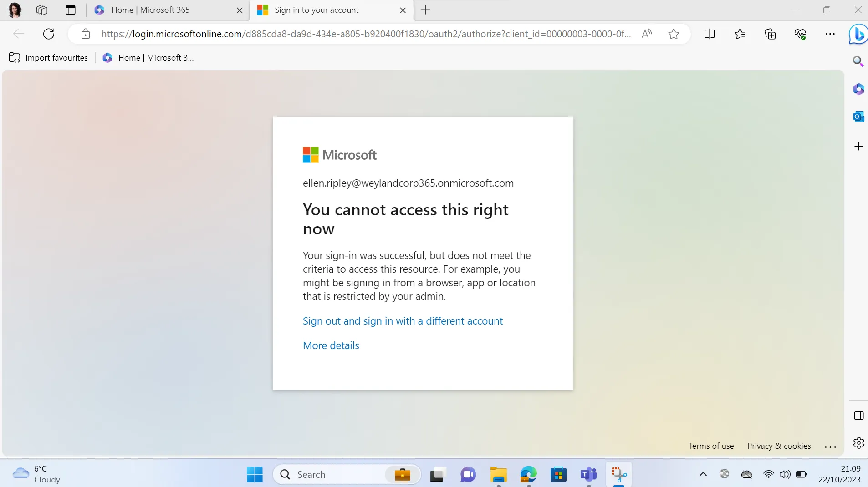Expand More details link

point(331,345)
